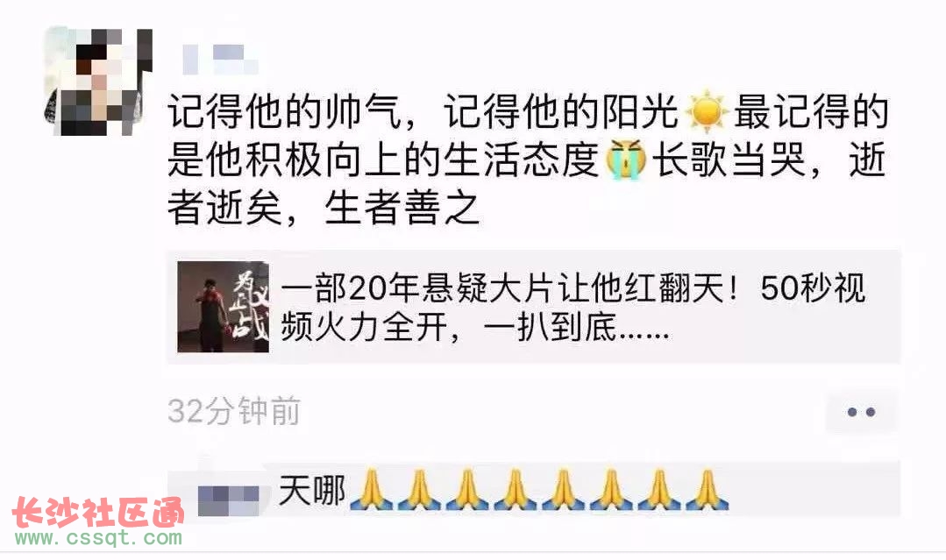Open the poster's pixelated profile avatar

(98, 81)
